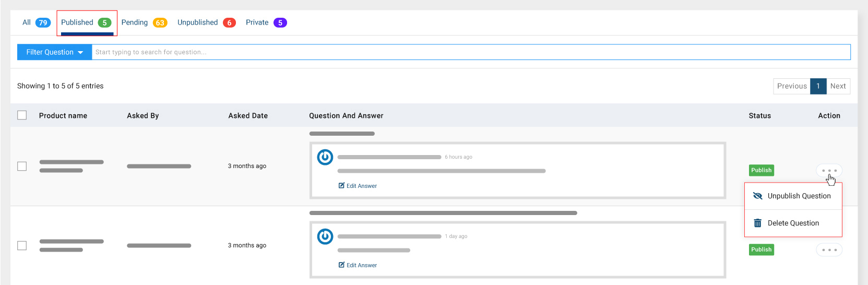868x285 pixels.
Task: Click the Publish status badge on the first row
Action: click(x=762, y=170)
